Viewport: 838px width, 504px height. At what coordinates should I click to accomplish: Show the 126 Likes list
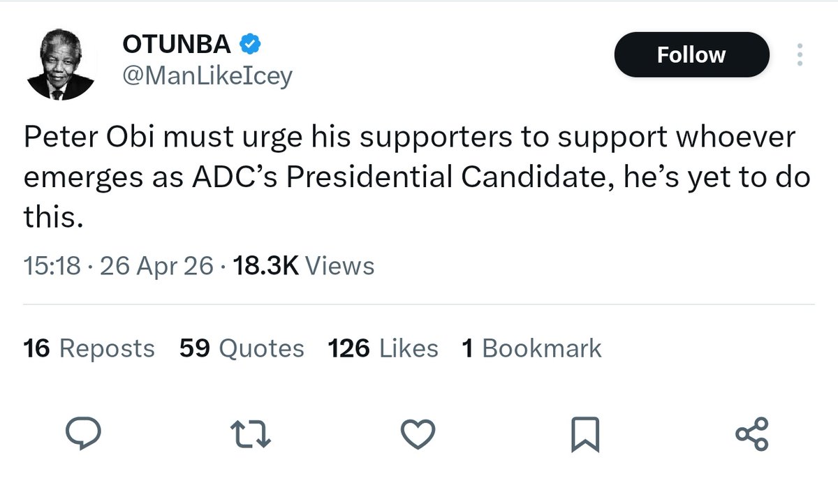(x=383, y=348)
